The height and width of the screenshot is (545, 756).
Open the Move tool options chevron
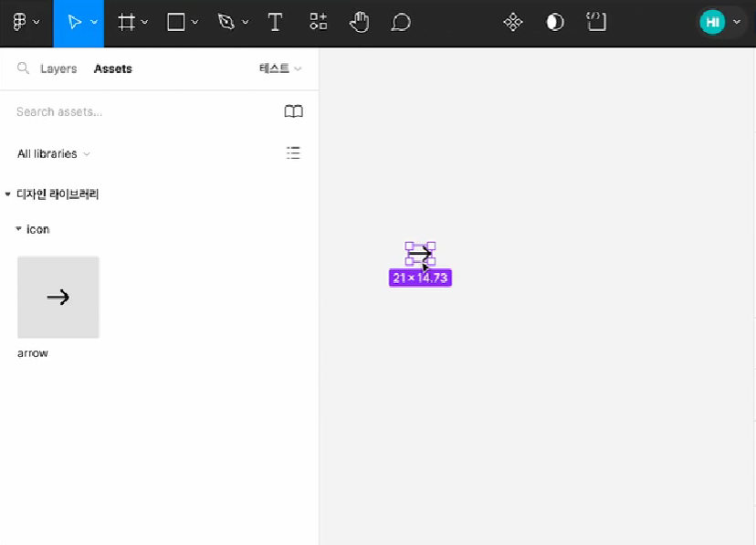pyautogui.click(x=95, y=22)
